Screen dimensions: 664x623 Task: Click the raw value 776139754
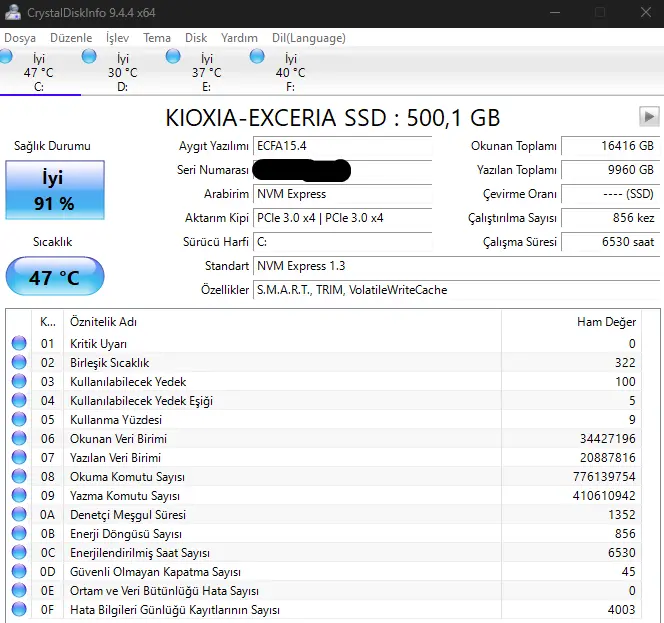tap(604, 477)
